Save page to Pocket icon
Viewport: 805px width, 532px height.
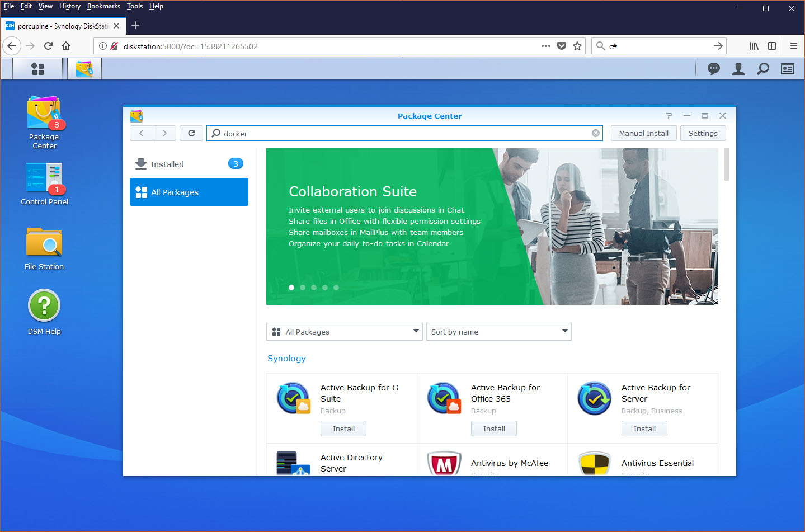pyautogui.click(x=562, y=46)
